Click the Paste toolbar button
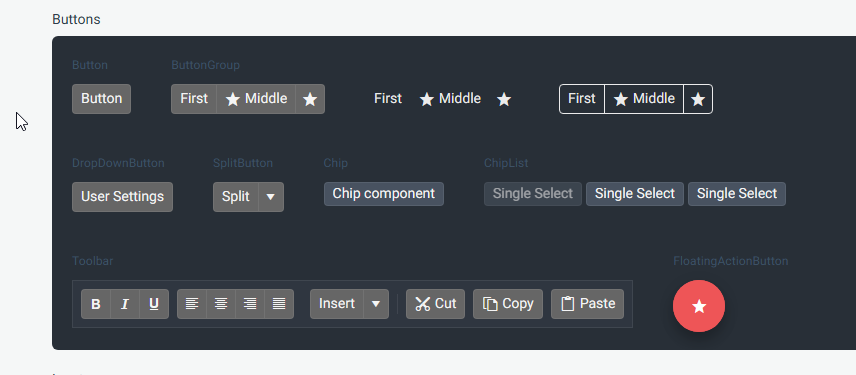This screenshot has height=375, width=856. tap(587, 304)
